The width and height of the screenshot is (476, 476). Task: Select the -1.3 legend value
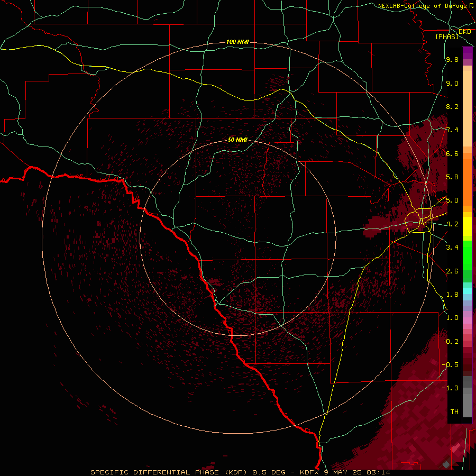click(450, 388)
